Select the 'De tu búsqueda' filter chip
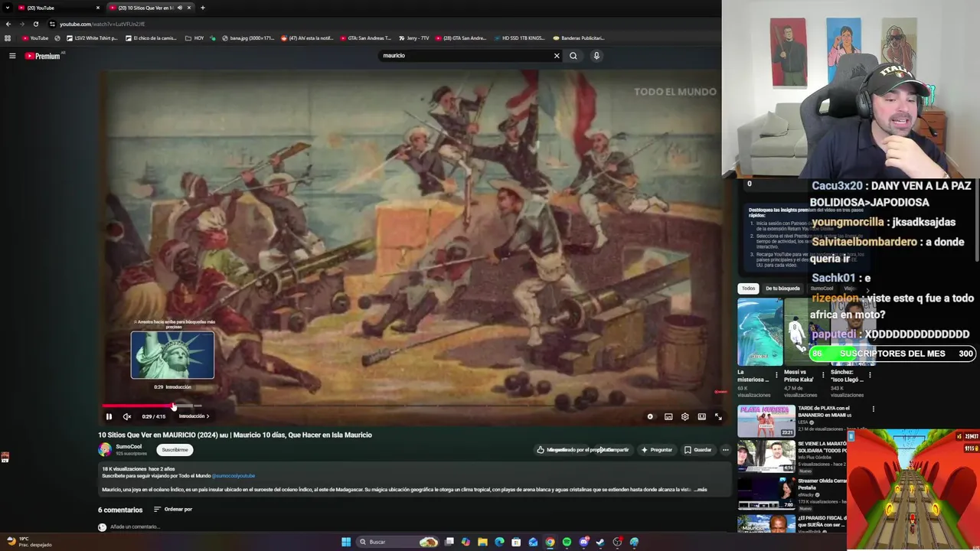This screenshot has width=980, height=551. pos(782,289)
